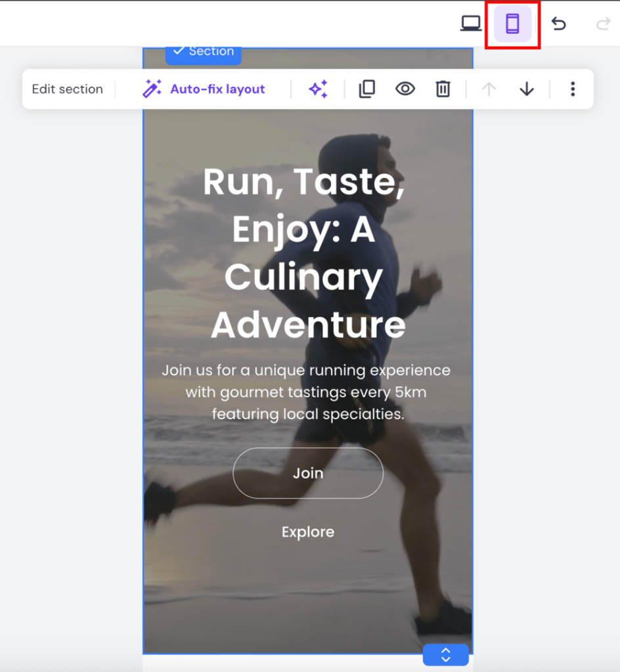This screenshot has height=672, width=620.
Task: Click the Join button
Action: tap(307, 473)
